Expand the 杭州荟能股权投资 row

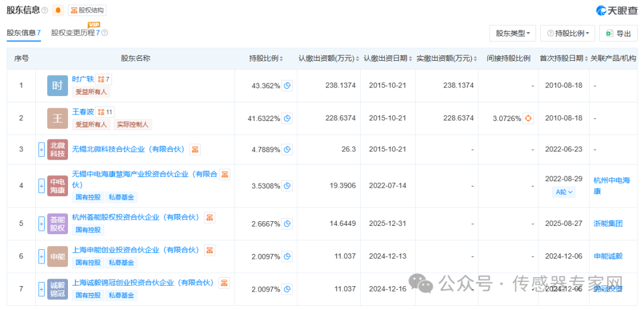pyautogui.click(x=41, y=224)
